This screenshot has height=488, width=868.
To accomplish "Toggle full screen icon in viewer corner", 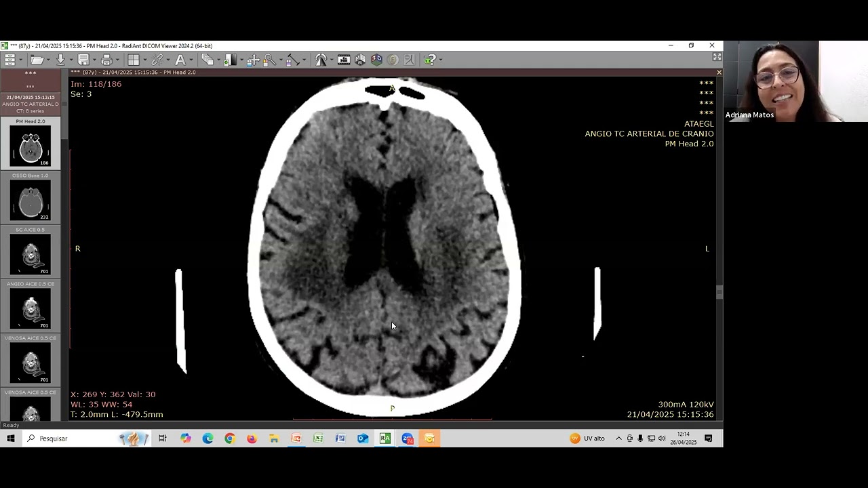I will pos(717,57).
